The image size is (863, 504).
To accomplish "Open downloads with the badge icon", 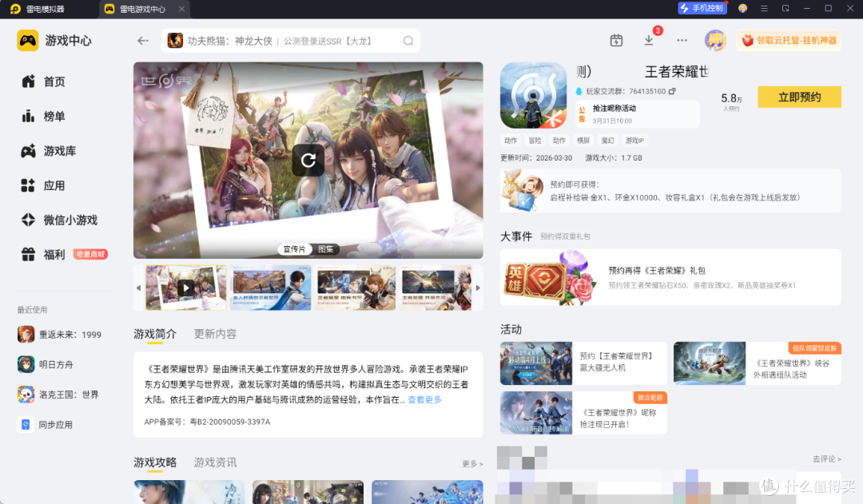I will (x=649, y=40).
